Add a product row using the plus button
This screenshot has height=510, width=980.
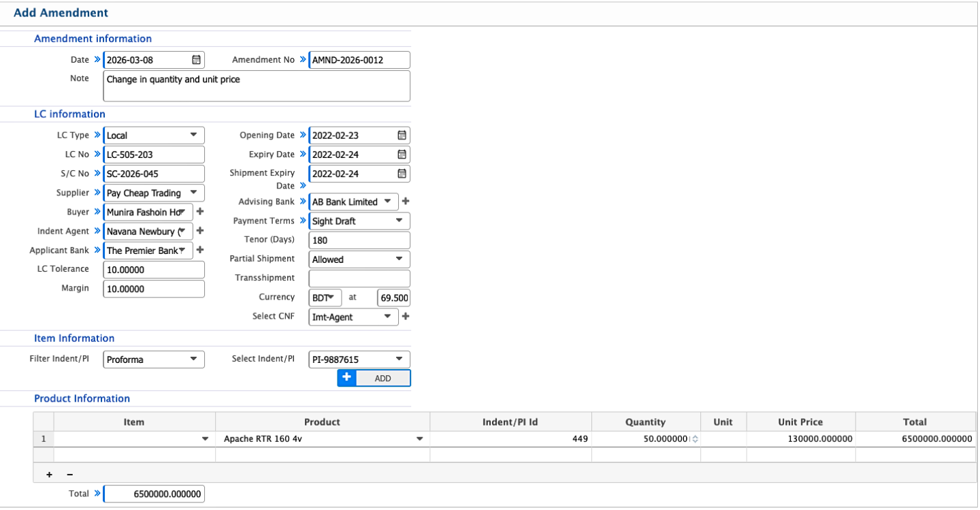coord(48,474)
